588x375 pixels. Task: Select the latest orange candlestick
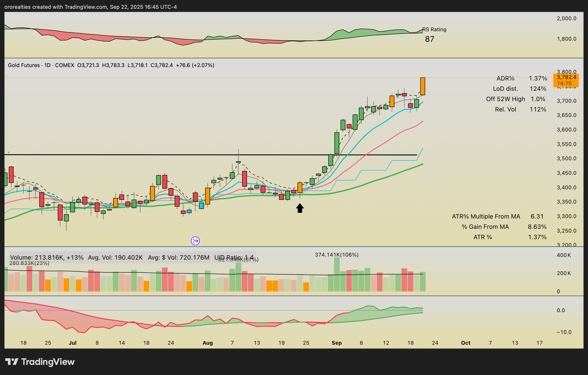[423, 86]
